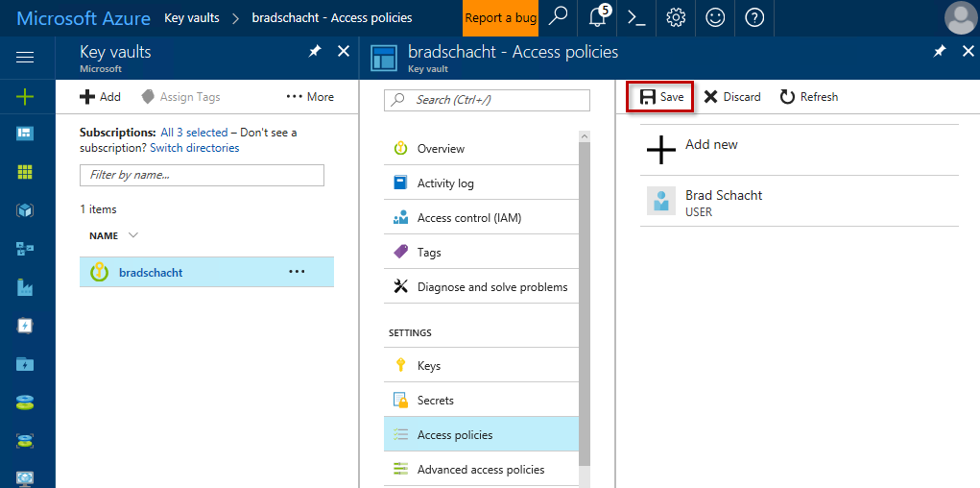Click the green plus new resource icon
This screenshot has height=488, width=980.
pos(25,96)
